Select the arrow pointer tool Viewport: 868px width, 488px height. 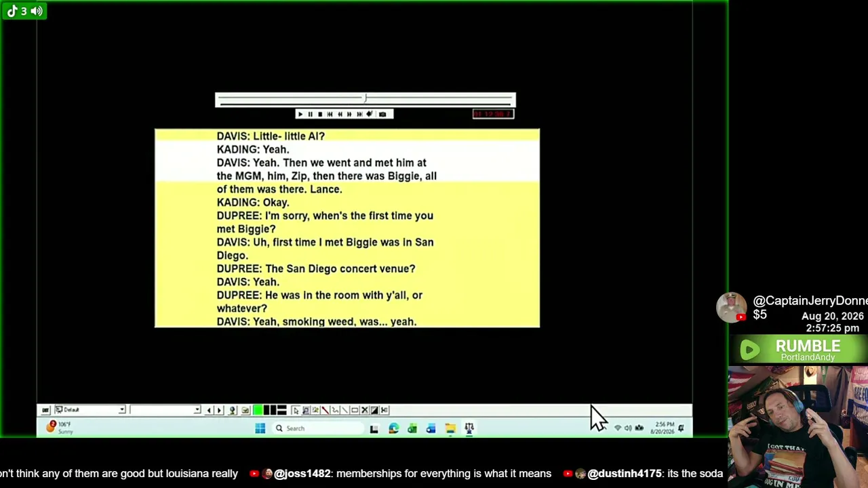pyautogui.click(x=295, y=409)
